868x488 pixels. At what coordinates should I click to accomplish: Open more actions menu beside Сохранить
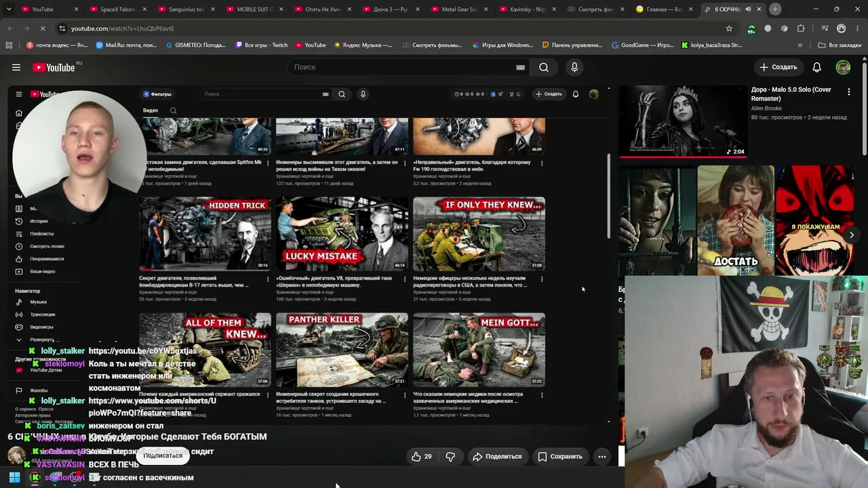(x=602, y=457)
